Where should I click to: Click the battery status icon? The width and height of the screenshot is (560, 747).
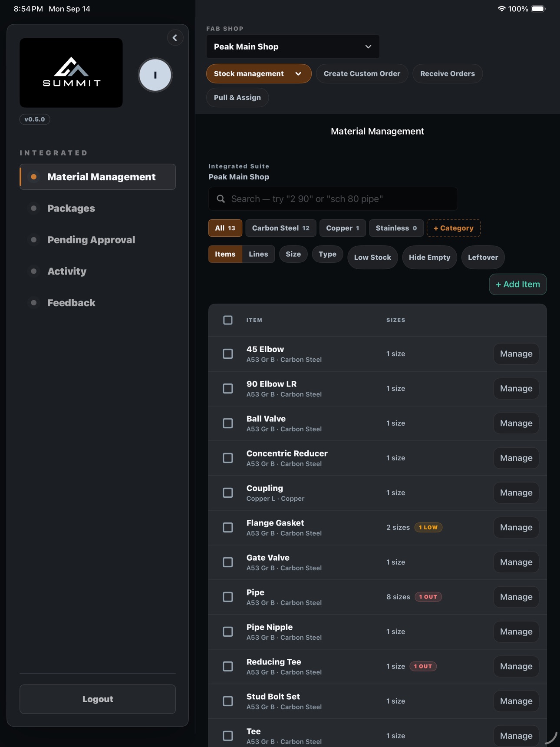click(538, 9)
